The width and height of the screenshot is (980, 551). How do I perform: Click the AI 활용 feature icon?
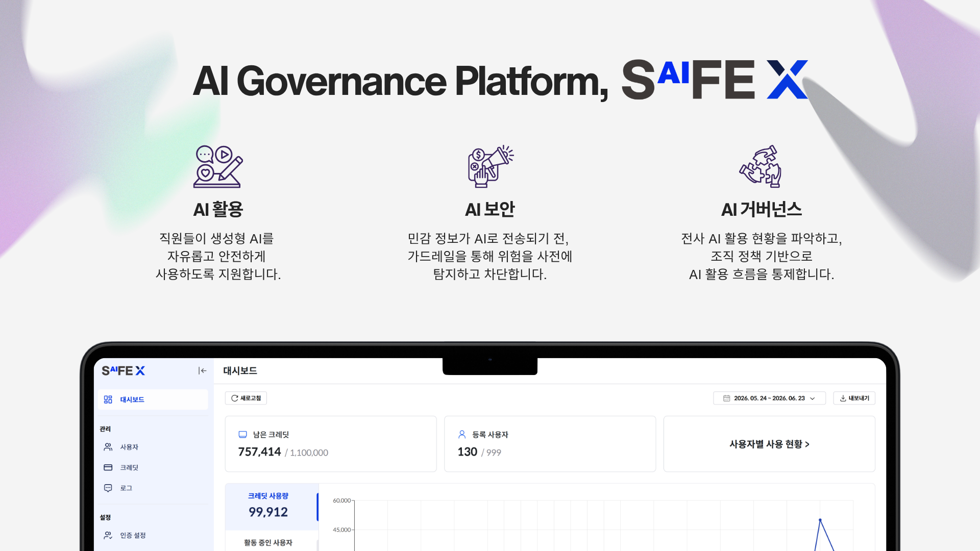pyautogui.click(x=218, y=166)
